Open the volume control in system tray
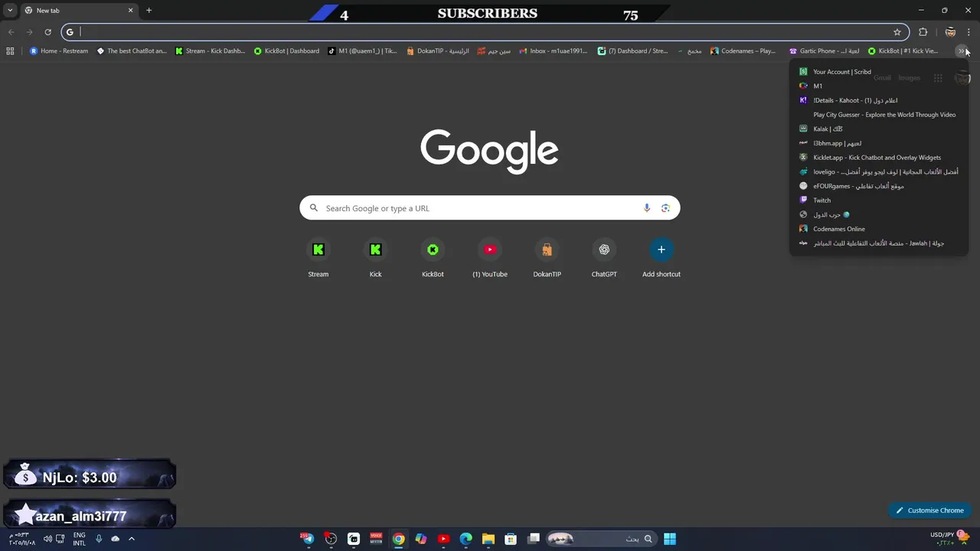The image size is (980, 551). (48, 539)
